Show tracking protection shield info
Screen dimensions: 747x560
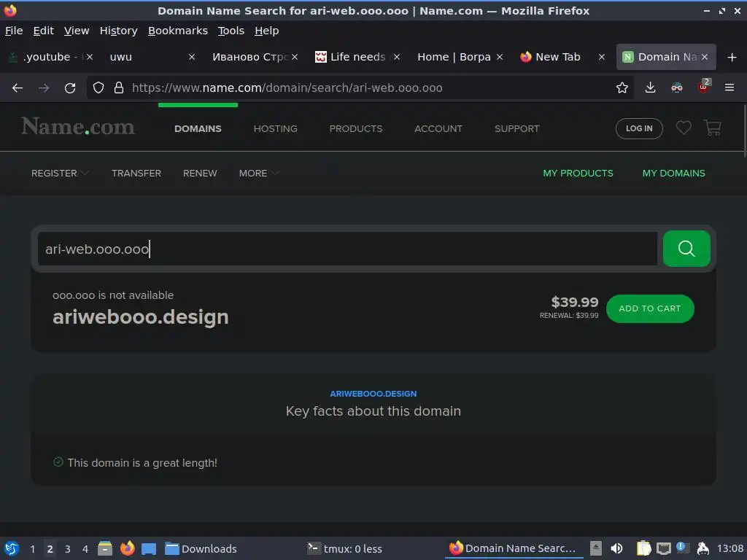click(98, 87)
